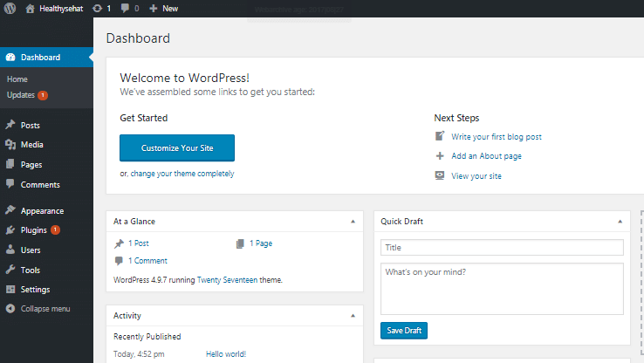Screen dimensions: 644x363
Task: Click the pencil icon beside Write your first blog post
Action: 440,136
